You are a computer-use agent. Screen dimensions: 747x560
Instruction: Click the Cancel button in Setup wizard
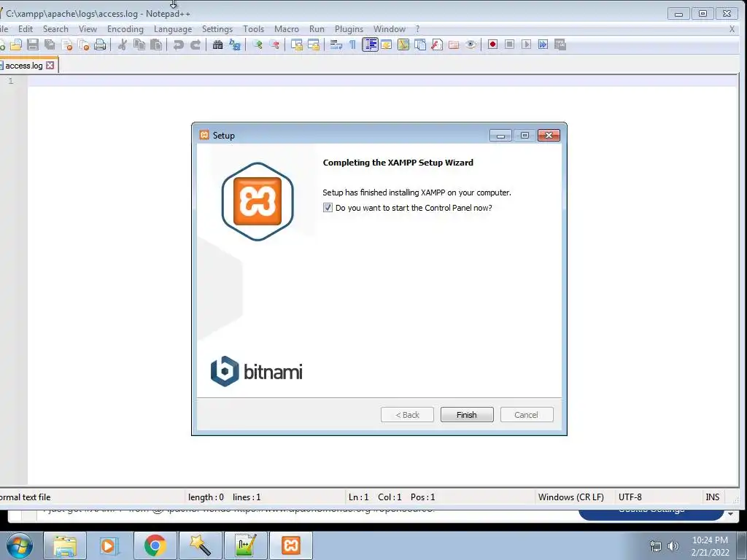tap(527, 415)
